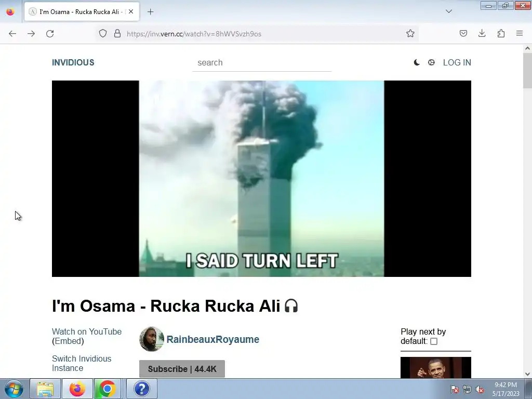The image size is (532, 399).
Task: Open a new browser tab
Action: pyautogui.click(x=150, y=12)
